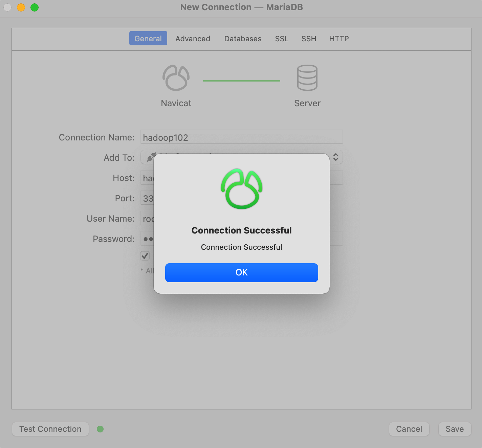Click the Connection Name field containing hadoop102

coord(241,137)
